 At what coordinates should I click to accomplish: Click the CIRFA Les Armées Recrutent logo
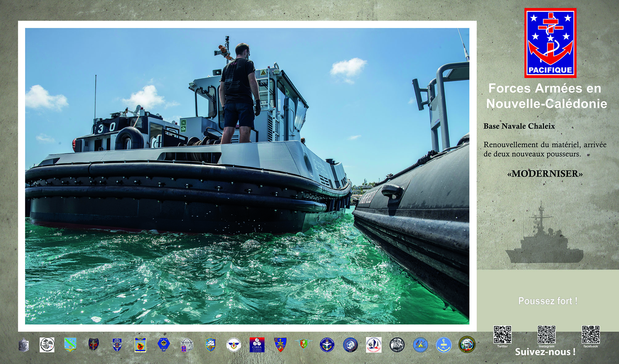(x=257, y=345)
